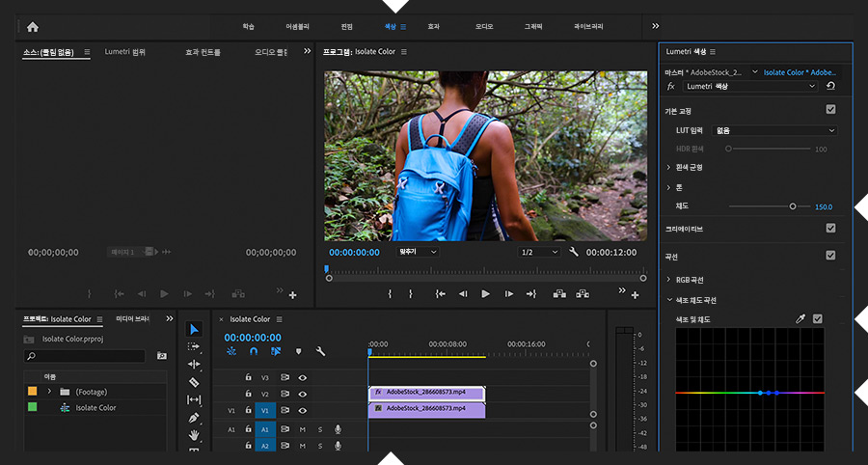Expand the RGB 곡선 section
868x465 pixels.
point(668,280)
